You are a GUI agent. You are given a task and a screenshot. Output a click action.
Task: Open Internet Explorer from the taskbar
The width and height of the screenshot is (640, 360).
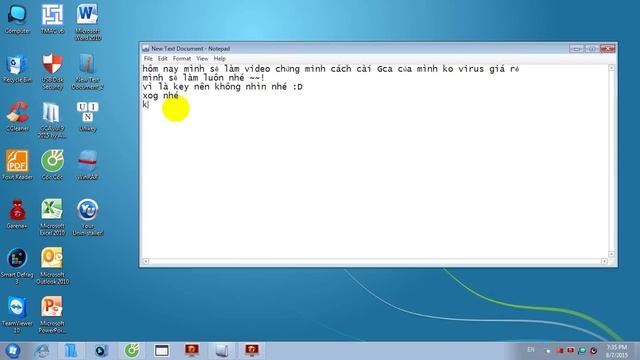pyautogui.click(x=42, y=351)
